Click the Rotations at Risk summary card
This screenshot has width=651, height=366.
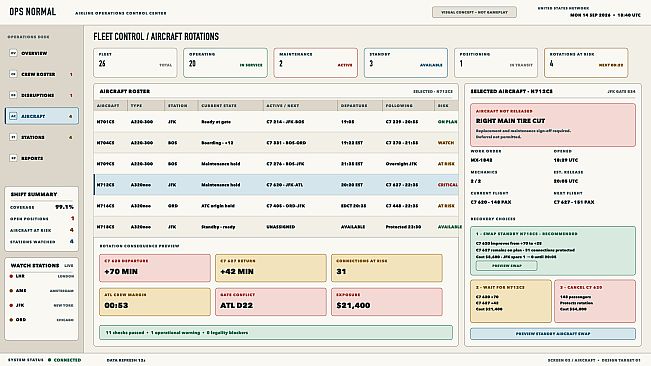pos(586,63)
